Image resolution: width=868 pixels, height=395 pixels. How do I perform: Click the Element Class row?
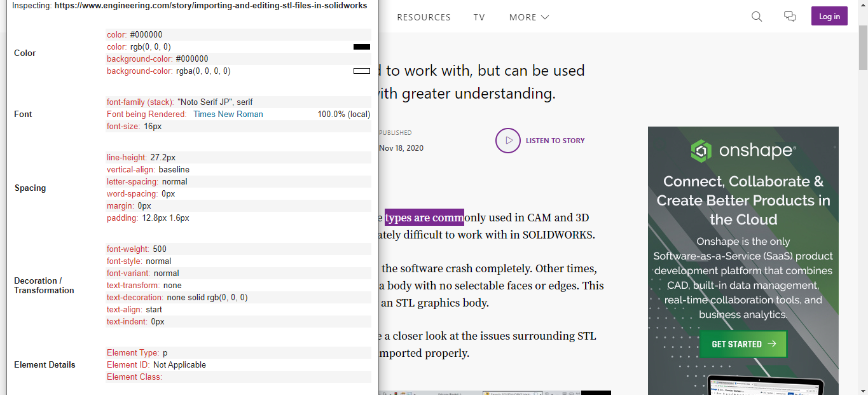[x=238, y=377]
